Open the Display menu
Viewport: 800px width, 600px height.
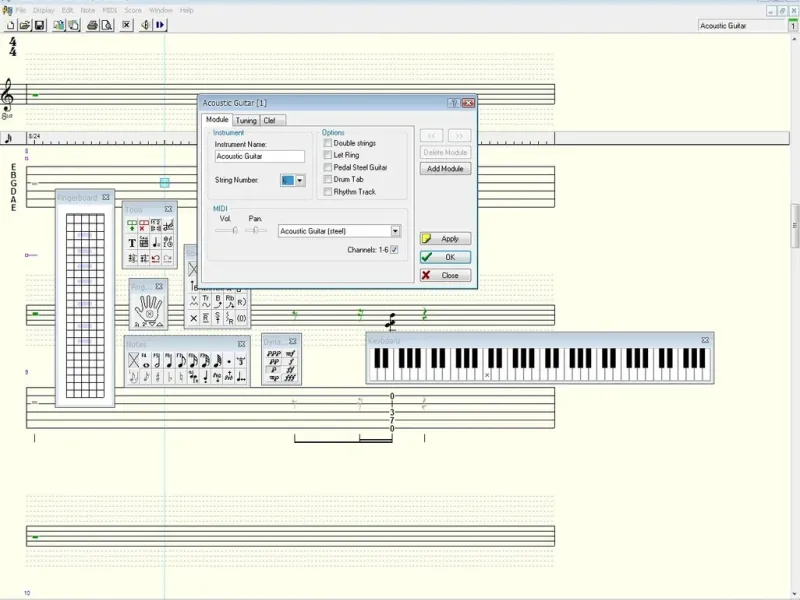[43, 10]
